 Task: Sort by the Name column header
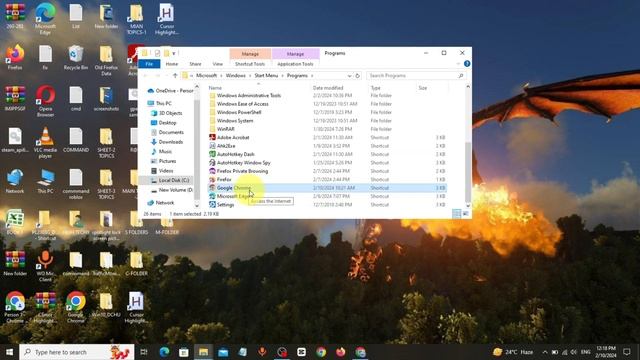coord(259,88)
